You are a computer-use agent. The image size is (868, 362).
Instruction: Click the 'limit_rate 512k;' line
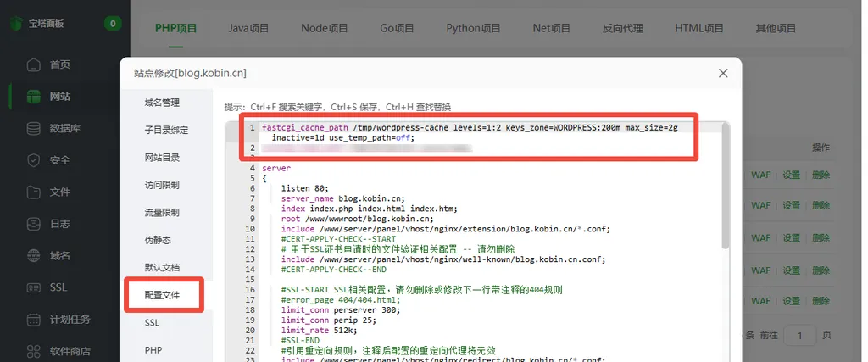coord(320,331)
